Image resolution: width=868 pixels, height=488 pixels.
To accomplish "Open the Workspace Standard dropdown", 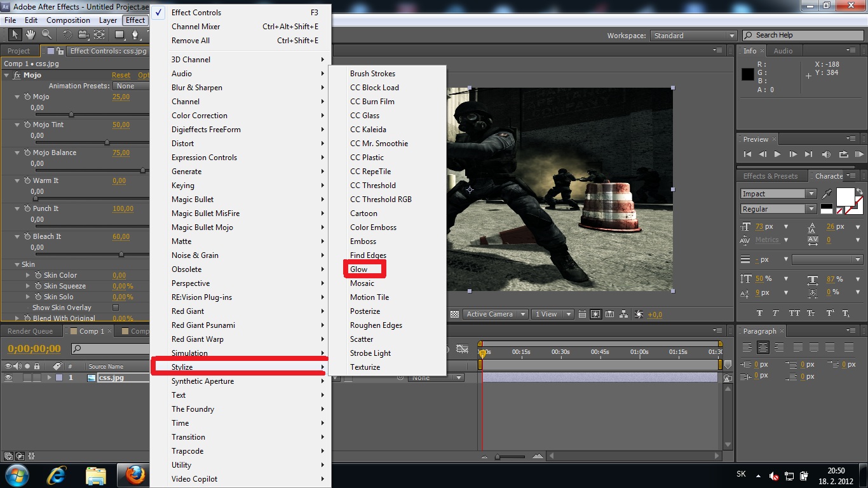I will tap(694, 36).
